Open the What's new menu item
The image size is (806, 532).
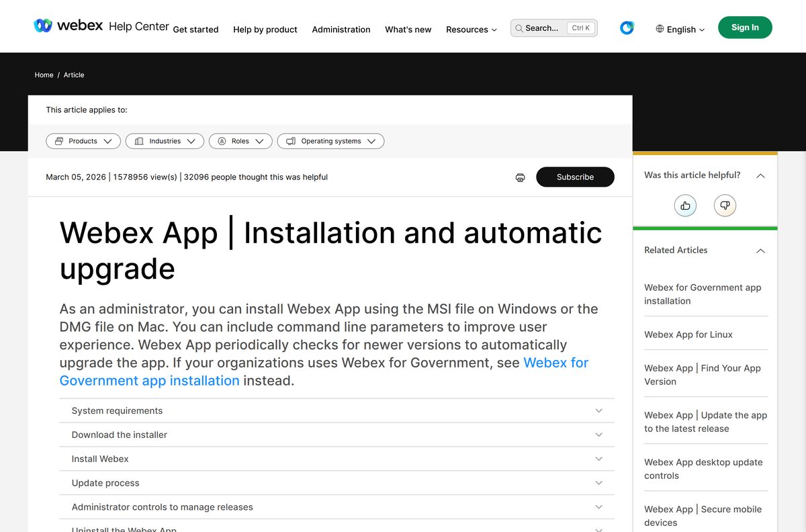point(408,30)
